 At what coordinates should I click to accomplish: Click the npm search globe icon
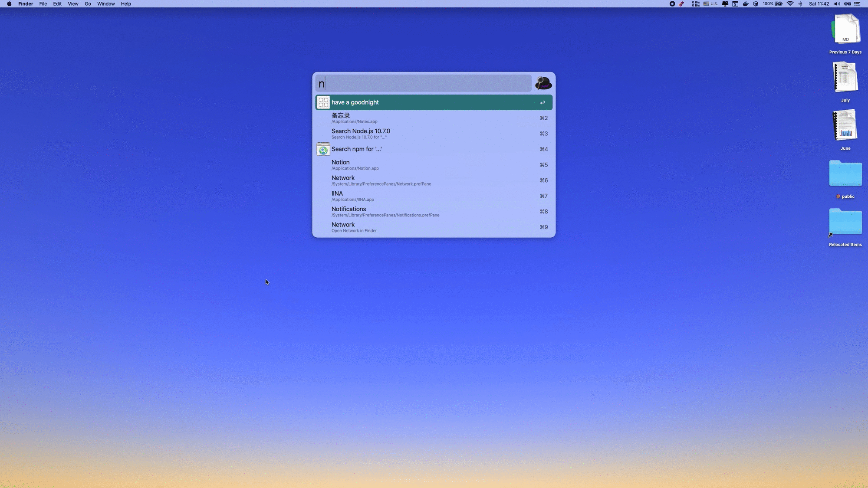(x=323, y=149)
